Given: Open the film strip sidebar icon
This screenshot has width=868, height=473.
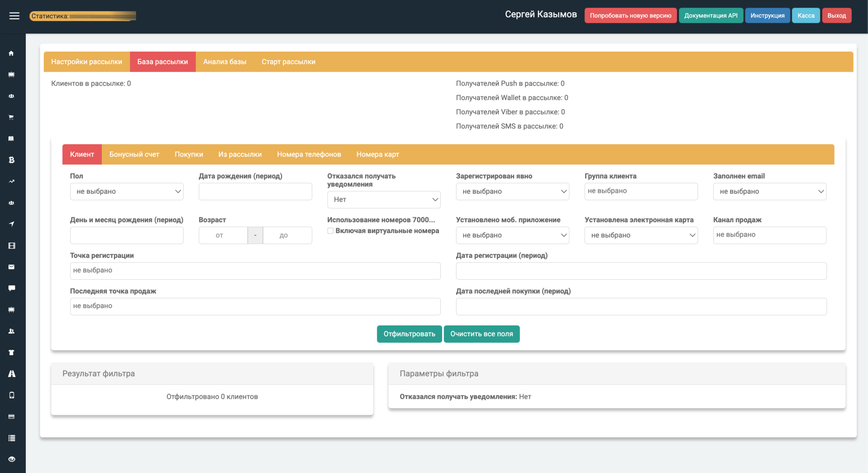Looking at the screenshot, I should [x=11, y=246].
